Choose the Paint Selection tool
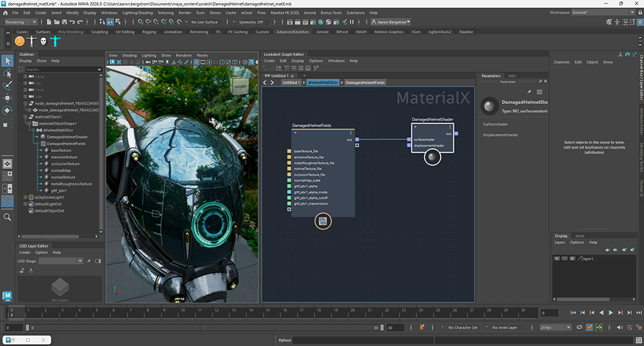Image resolution: width=644 pixels, height=346 pixels. tap(7, 85)
